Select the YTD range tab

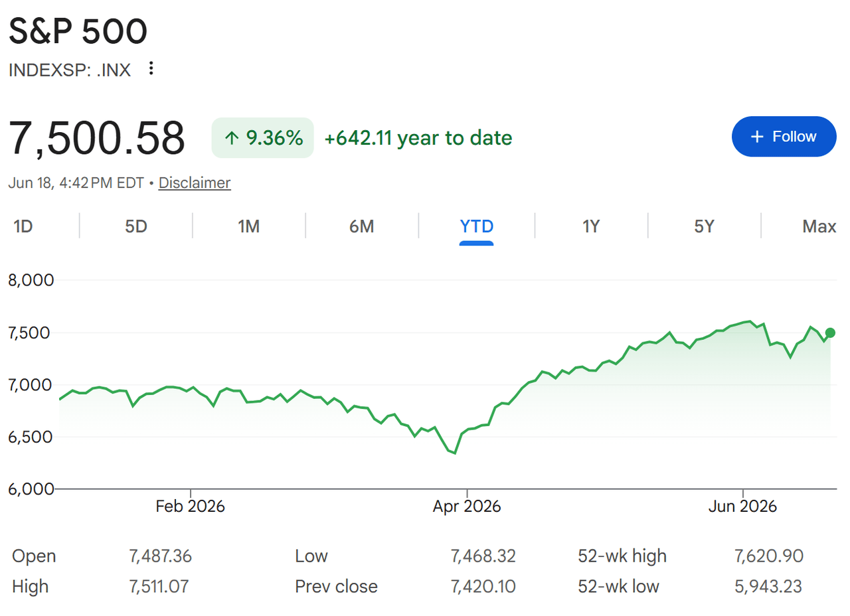(x=477, y=228)
